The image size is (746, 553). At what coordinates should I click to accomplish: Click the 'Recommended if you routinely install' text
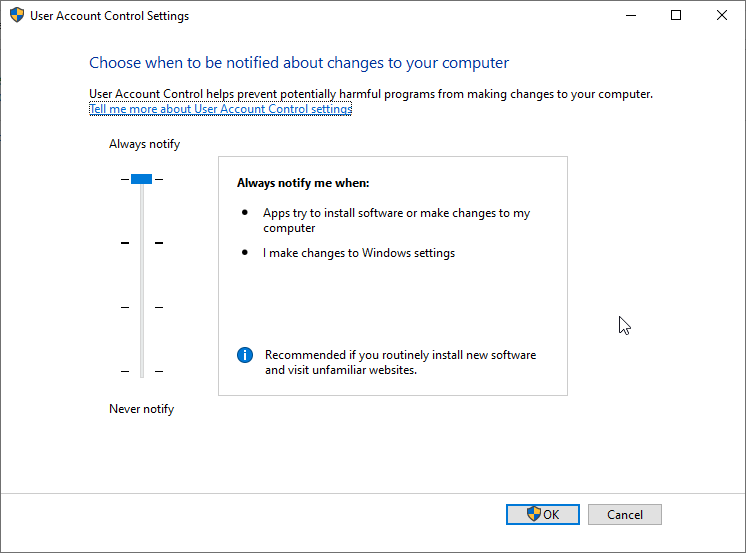tap(400, 362)
